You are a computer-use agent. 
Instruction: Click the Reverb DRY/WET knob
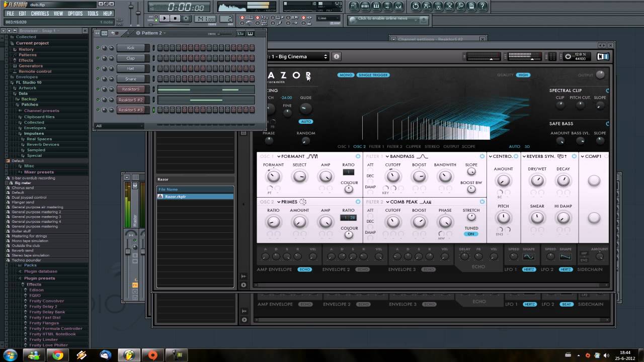pyautogui.click(x=537, y=180)
